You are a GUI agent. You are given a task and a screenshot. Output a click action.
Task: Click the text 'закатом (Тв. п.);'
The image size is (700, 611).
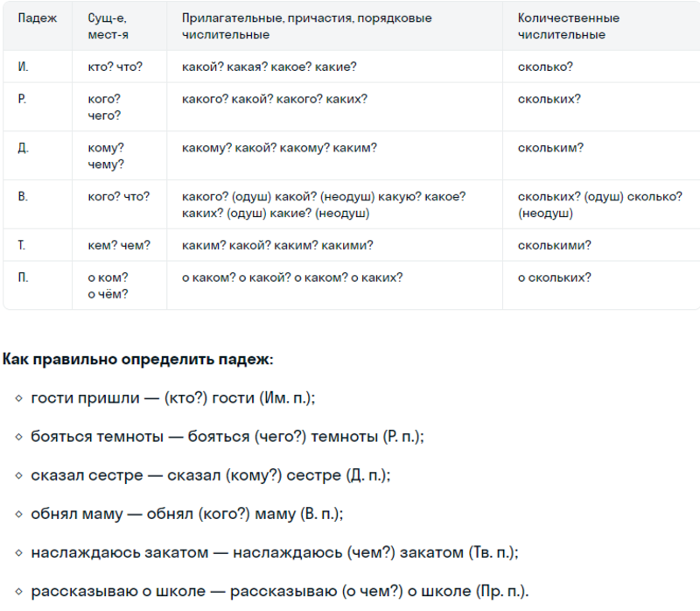458,553
